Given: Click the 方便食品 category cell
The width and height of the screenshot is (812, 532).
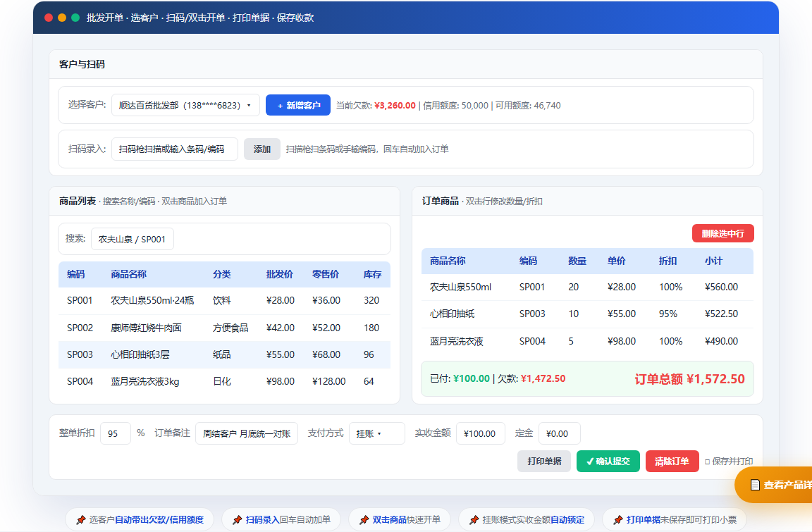Looking at the screenshot, I should (230, 328).
